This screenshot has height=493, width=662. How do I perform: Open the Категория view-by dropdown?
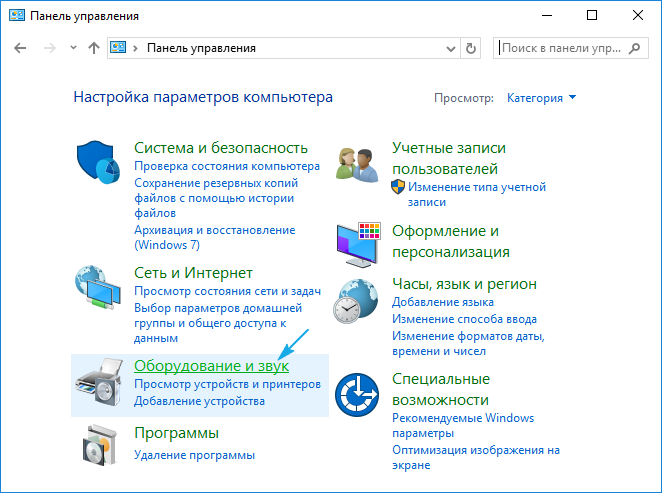(541, 98)
